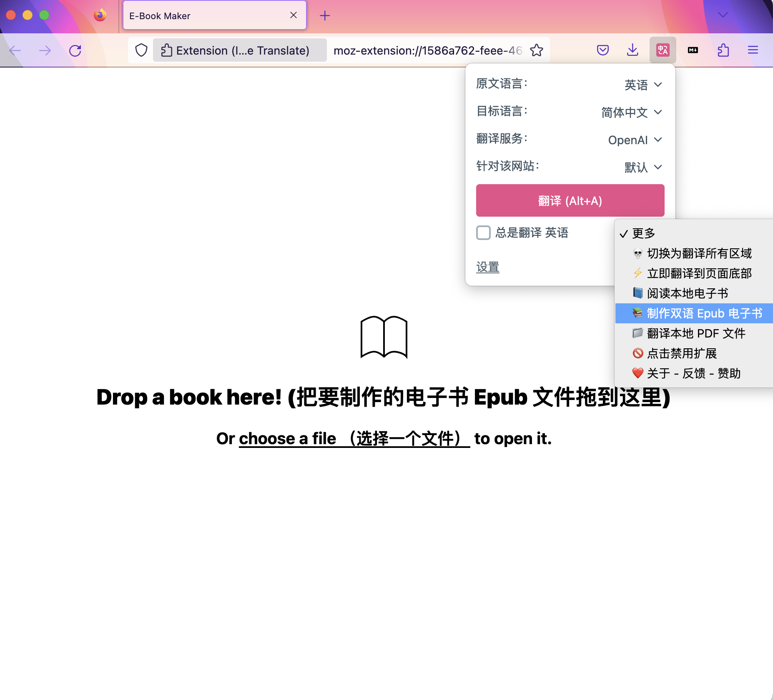The image size is (773, 700).
Task: Open the 翻译服务 OpenAI dropdown
Action: 634,140
